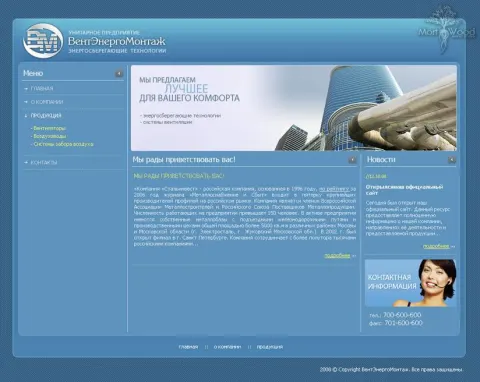The height and width of the screenshot is (382, 480).
Task: Click the green МЫ РАДЫ ПРИВЕТСТВОВАТЬ ВАС heading
Action: [179, 176]
